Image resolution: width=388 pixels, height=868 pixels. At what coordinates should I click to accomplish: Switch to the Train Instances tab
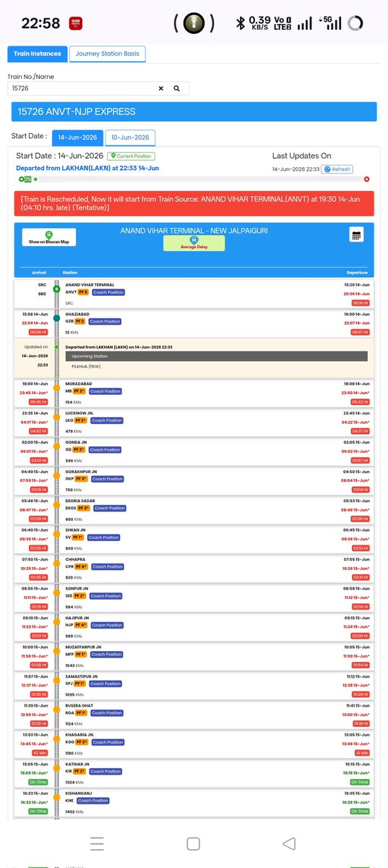[x=37, y=54]
